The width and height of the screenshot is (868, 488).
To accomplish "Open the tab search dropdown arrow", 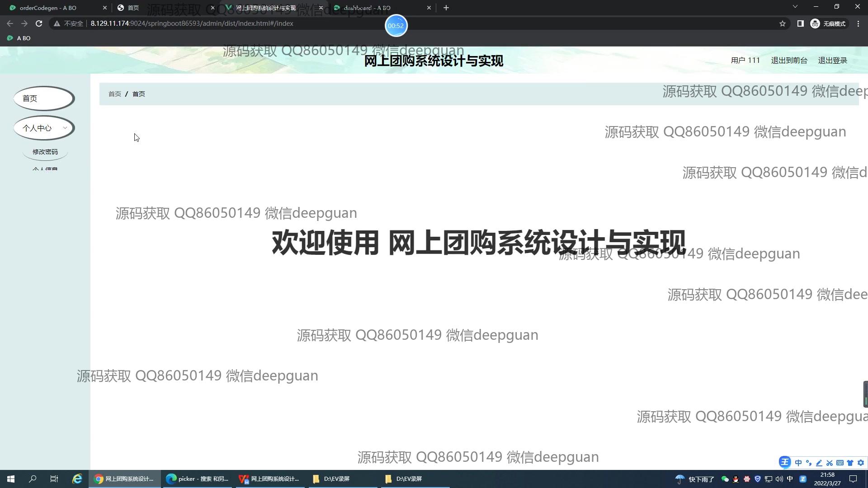I will tap(795, 7).
